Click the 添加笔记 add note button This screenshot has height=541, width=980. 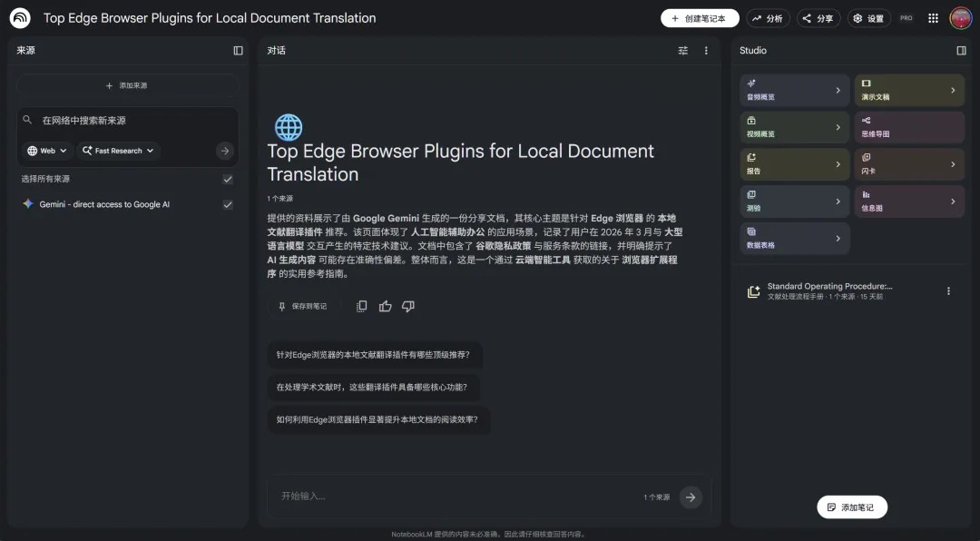click(x=852, y=507)
